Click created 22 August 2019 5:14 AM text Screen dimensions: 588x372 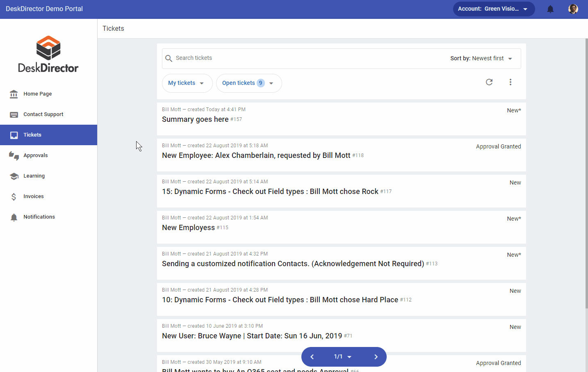pos(228,182)
